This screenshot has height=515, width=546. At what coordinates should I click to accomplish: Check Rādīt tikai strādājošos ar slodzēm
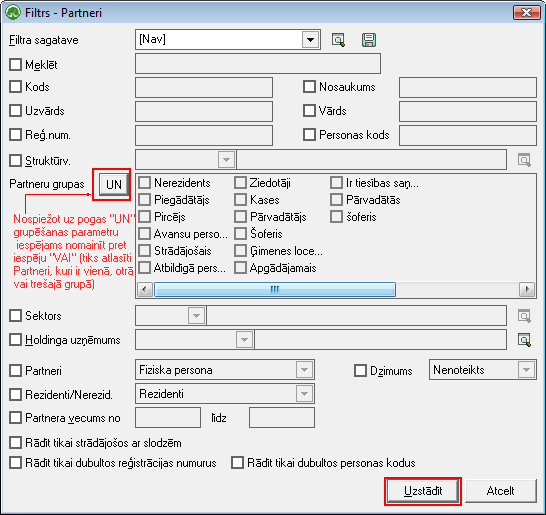(15, 443)
